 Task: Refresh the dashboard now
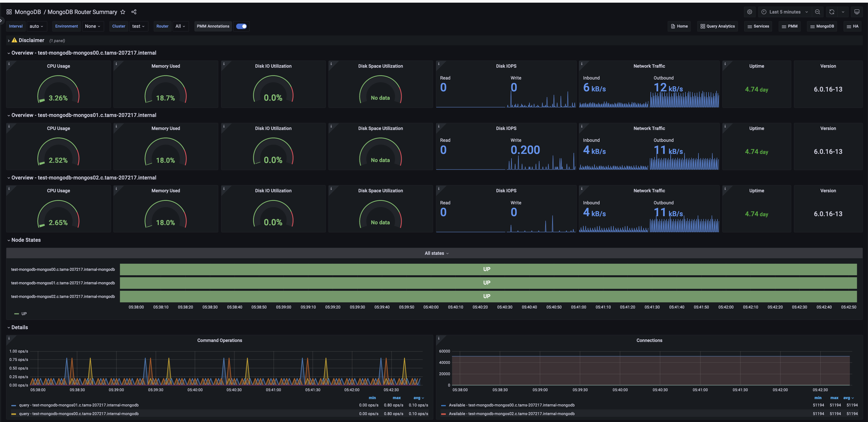pyautogui.click(x=832, y=12)
